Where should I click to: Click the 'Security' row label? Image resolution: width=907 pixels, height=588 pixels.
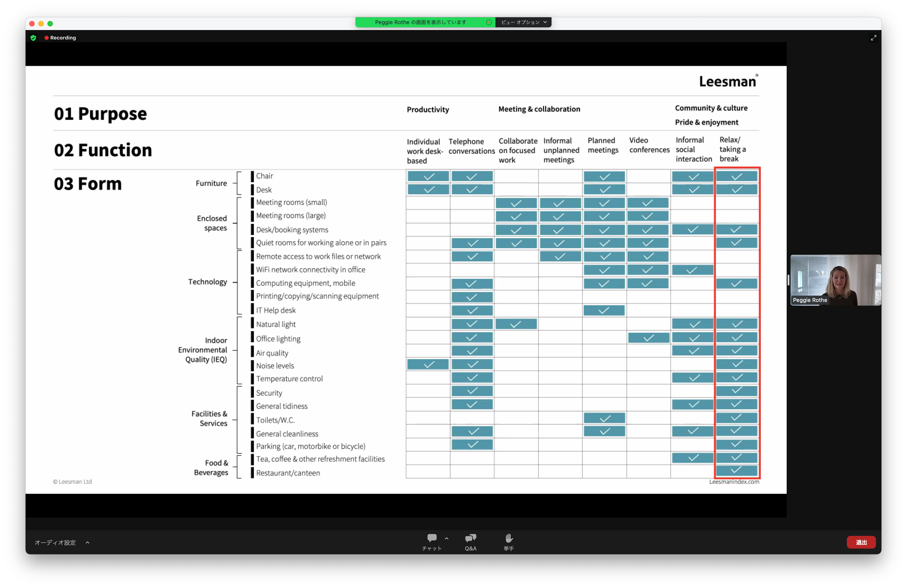click(269, 393)
